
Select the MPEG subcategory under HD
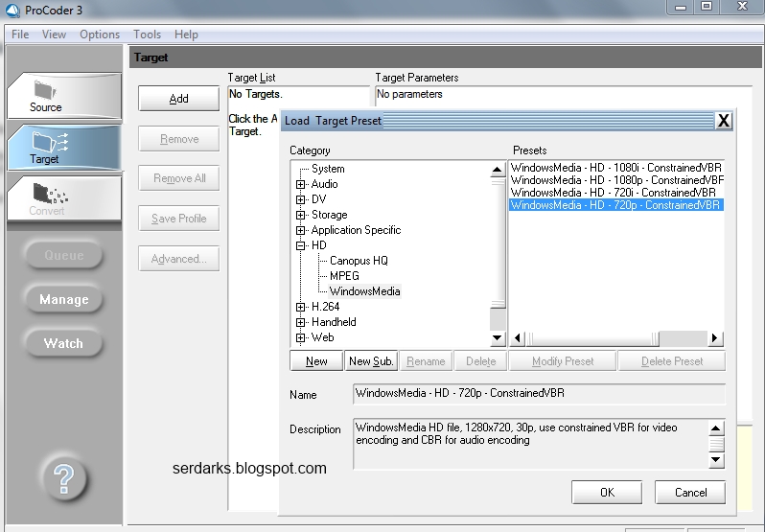(344, 276)
